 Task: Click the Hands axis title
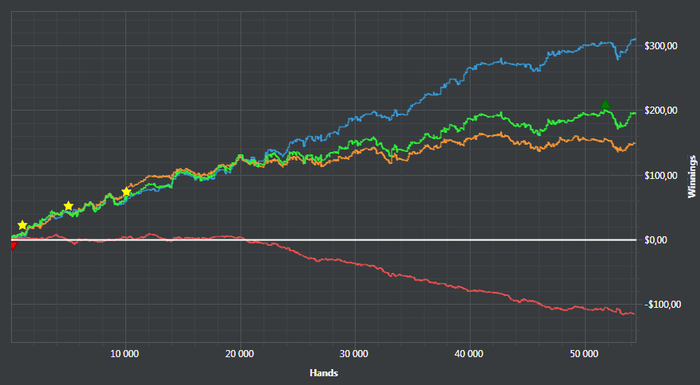click(324, 373)
